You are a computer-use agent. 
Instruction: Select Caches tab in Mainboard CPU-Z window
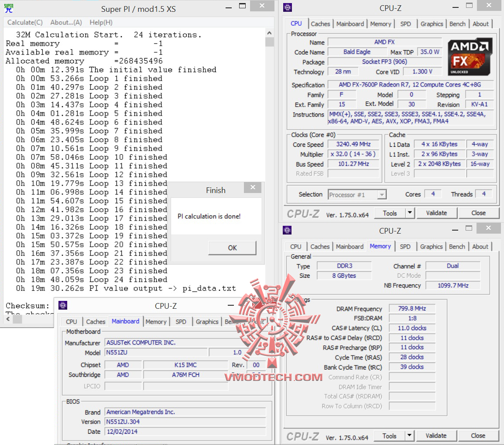96,322
